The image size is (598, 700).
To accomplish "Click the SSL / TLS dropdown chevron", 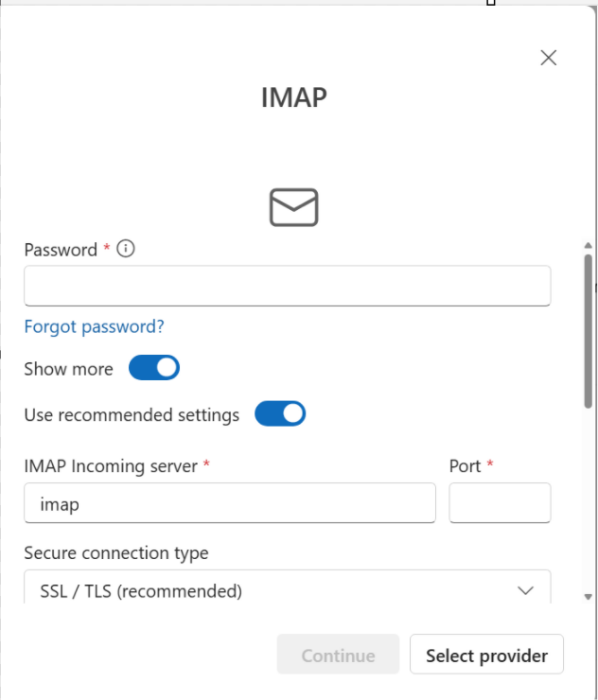I will (525, 590).
